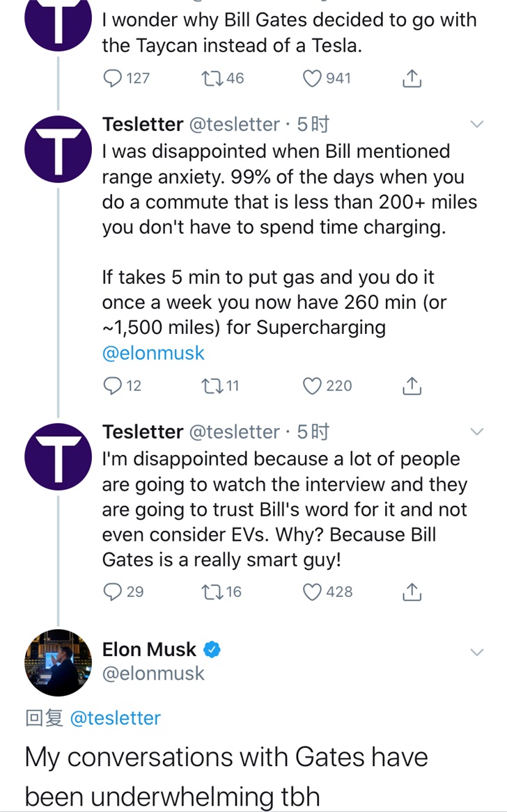The height and width of the screenshot is (812, 507).
Task: Open dropdown arrow on Elon Musk's tweet
Action: (477, 652)
